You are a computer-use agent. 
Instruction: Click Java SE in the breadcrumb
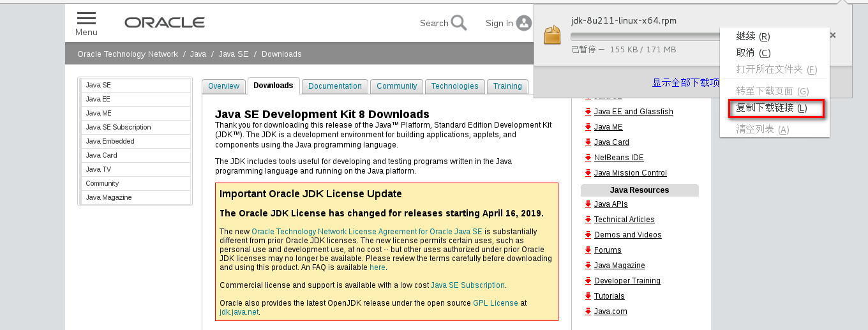[234, 54]
